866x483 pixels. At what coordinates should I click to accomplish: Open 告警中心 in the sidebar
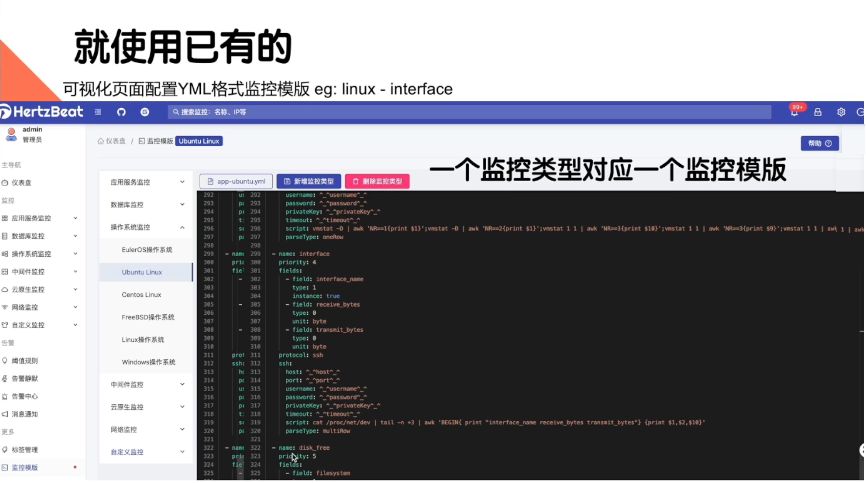tap(24, 396)
